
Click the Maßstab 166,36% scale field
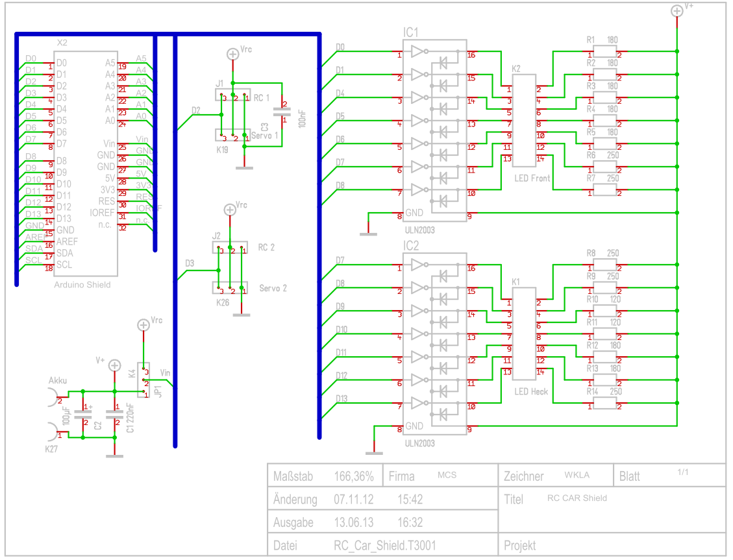click(x=354, y=476)
